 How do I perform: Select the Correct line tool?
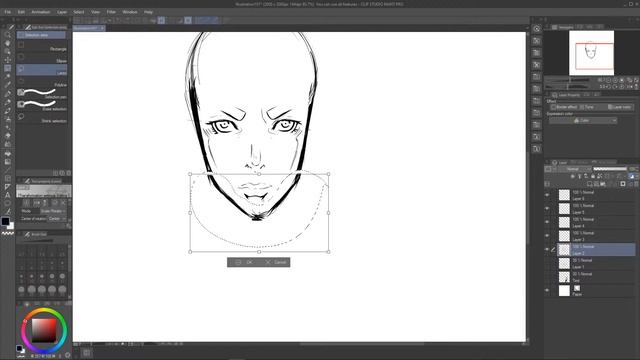tap(8, 211)
